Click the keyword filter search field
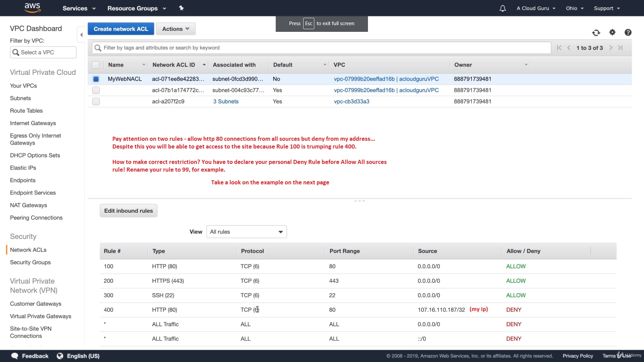Viewport: 644px width, 362px height. (x=322, y=48)
